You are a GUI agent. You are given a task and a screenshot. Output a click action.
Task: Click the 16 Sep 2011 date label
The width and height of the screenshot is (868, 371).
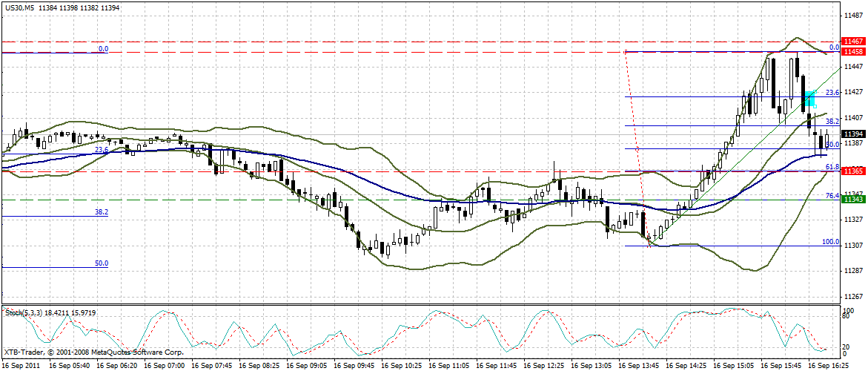(x=21, y=367)
